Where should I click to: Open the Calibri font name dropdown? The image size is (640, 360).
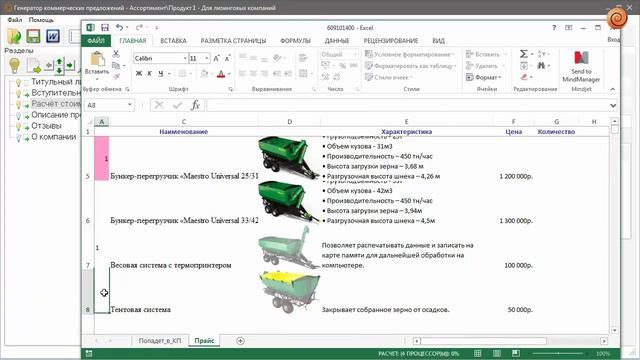(x=185, y=58)
